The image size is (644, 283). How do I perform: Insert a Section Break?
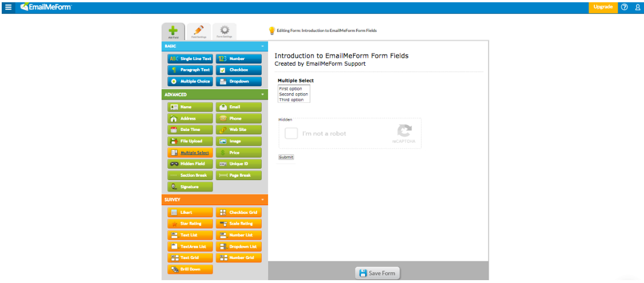point(190,175)
